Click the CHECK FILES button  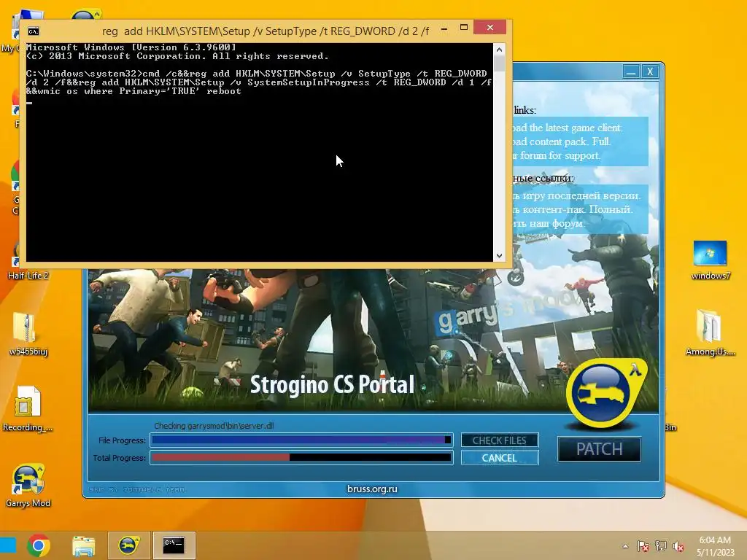click(x=499, y=440)
